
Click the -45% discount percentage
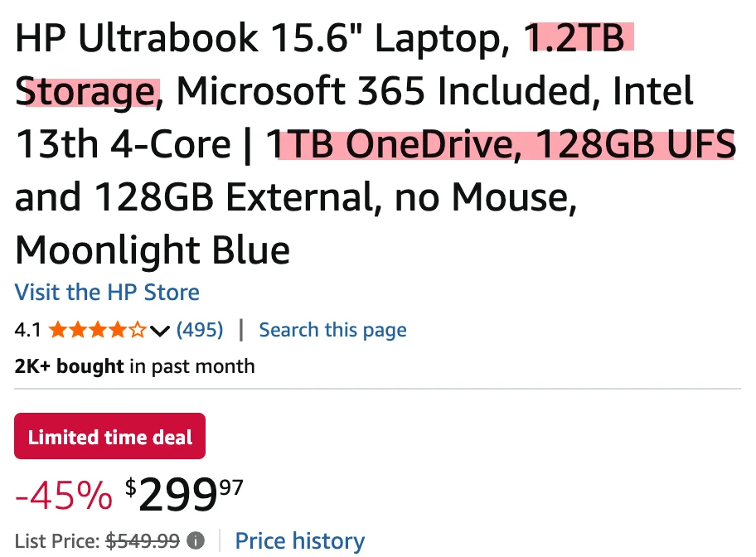point(65,495)
